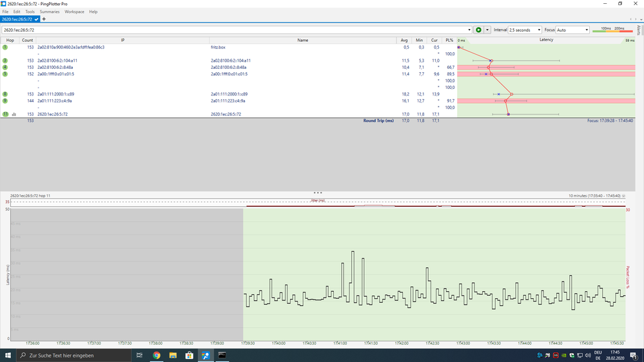Click the Latency graph column header
The width and height of the screenshot is (644, 362).
(546, 40)
